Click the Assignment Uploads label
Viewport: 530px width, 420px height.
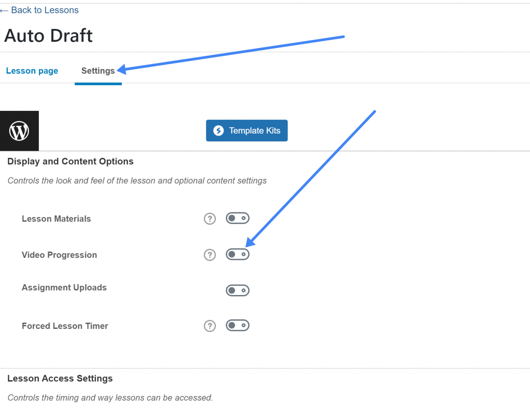pos(64,288)
